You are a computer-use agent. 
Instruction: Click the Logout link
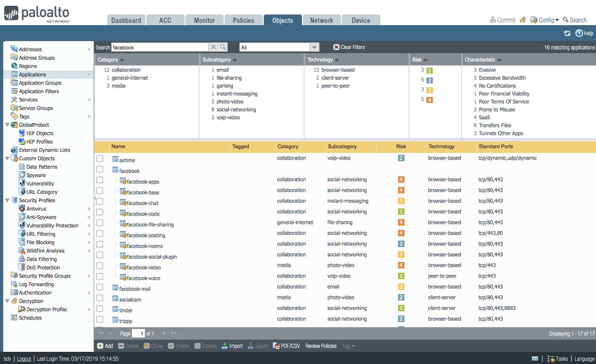point(24,359)
